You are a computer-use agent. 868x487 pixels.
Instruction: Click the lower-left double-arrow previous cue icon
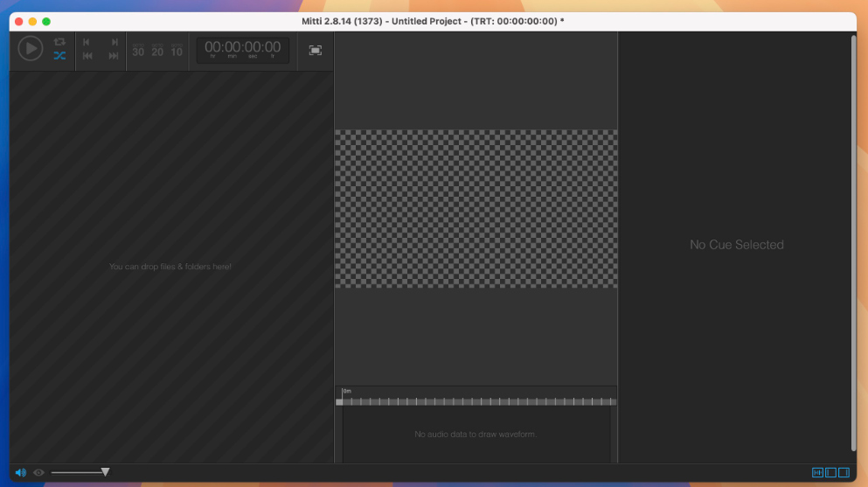[87, 56]
